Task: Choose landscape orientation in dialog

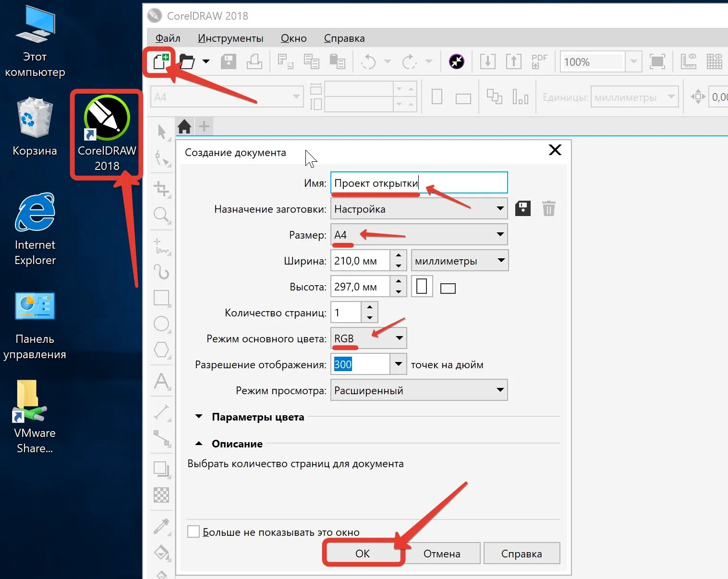Action: click(x=448, y=288)
